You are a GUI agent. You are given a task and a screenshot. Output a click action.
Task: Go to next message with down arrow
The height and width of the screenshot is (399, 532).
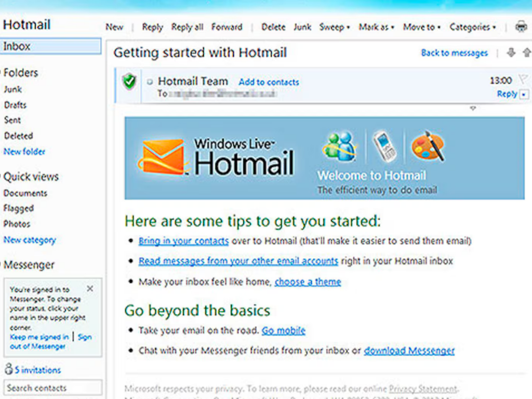511,52
